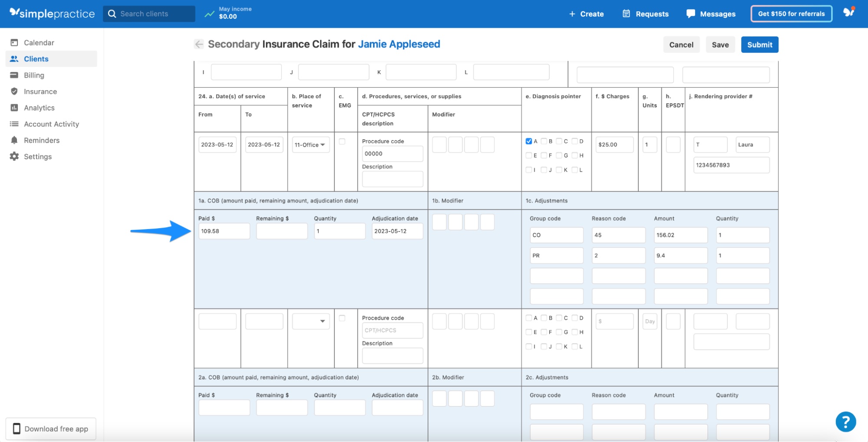View Analytics from the sidebar
Viewport: 868px width, 442px height.
pos(39,107)
